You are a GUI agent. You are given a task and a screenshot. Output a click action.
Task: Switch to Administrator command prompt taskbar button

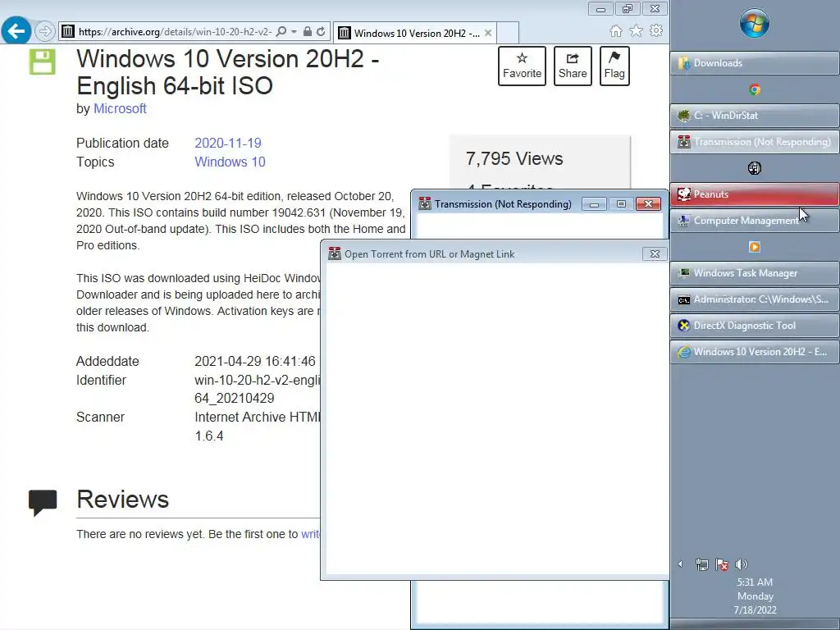click(x=755, y=299)
